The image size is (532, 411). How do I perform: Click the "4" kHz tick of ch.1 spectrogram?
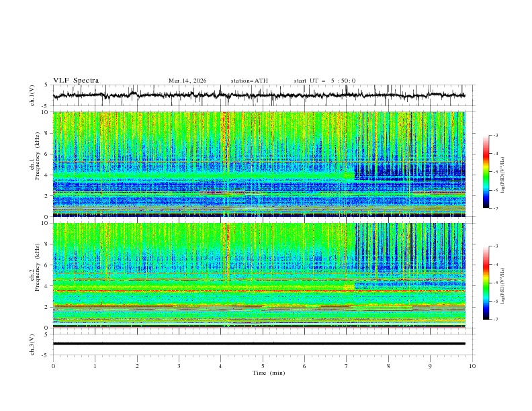pyautogui.click(x=48, y=175)
